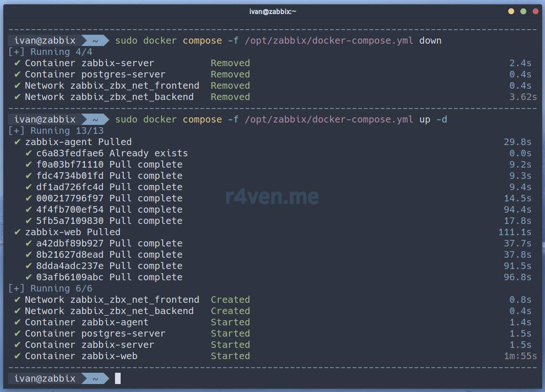
Task: Click the window title ivan@zabbix:~
Action: [x=273, y=11]
